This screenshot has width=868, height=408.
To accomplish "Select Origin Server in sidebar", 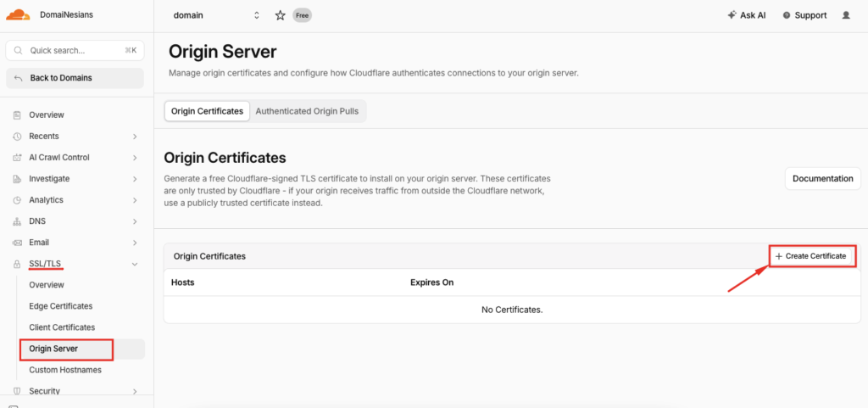I will coord(82,349).
